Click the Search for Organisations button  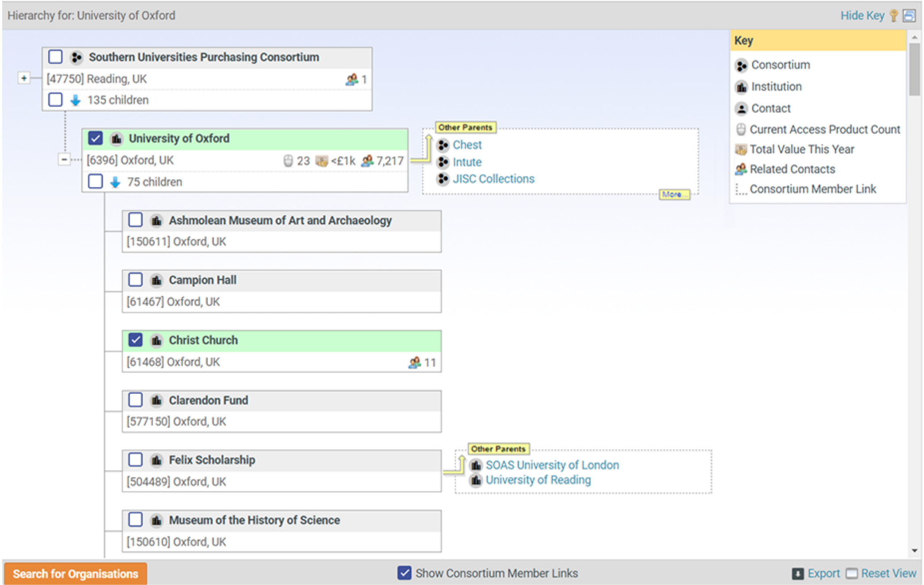click(x=75, y=573)
